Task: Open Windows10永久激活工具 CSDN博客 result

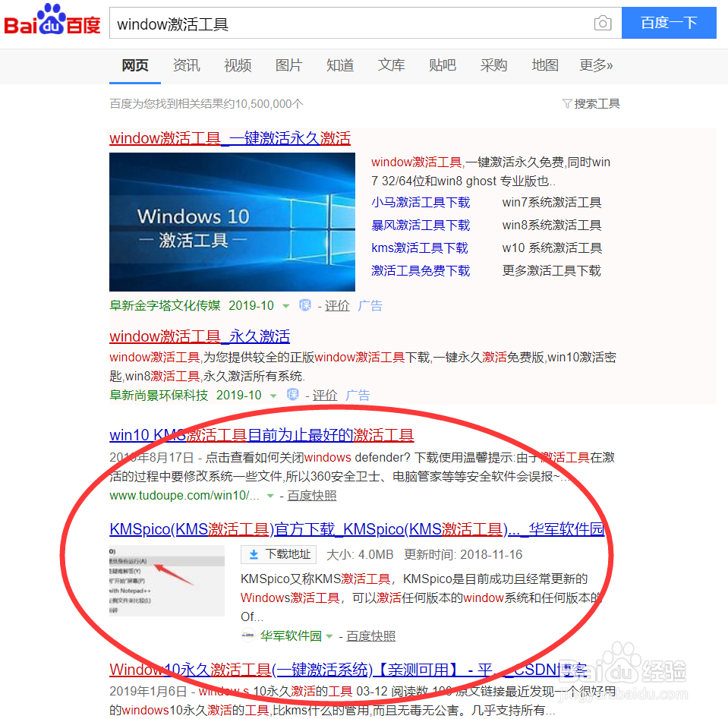Action: coord(348,670)
